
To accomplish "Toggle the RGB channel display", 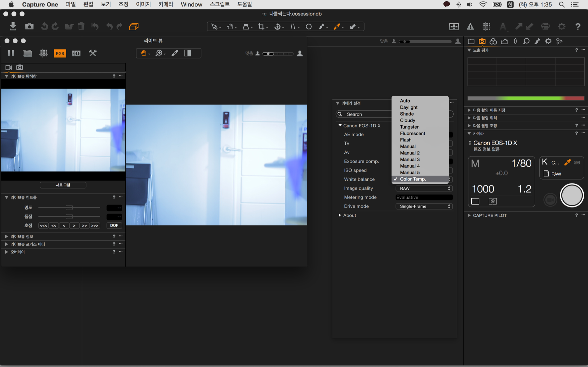I will [60, 53].
